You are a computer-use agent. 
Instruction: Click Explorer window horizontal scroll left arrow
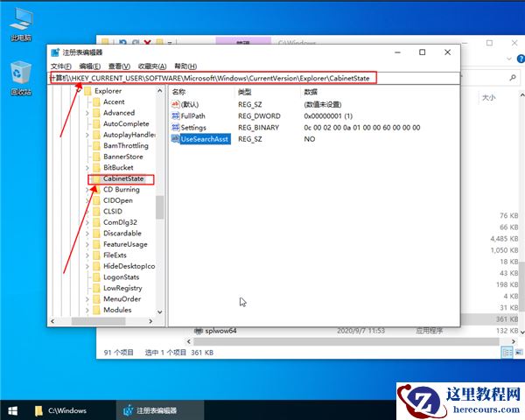(x=189, y=341)
